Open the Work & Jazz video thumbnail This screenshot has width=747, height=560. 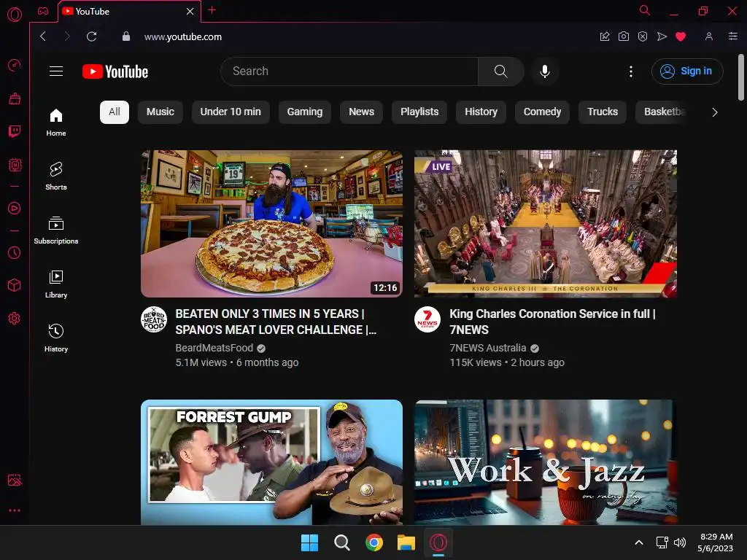click(546, 462)
